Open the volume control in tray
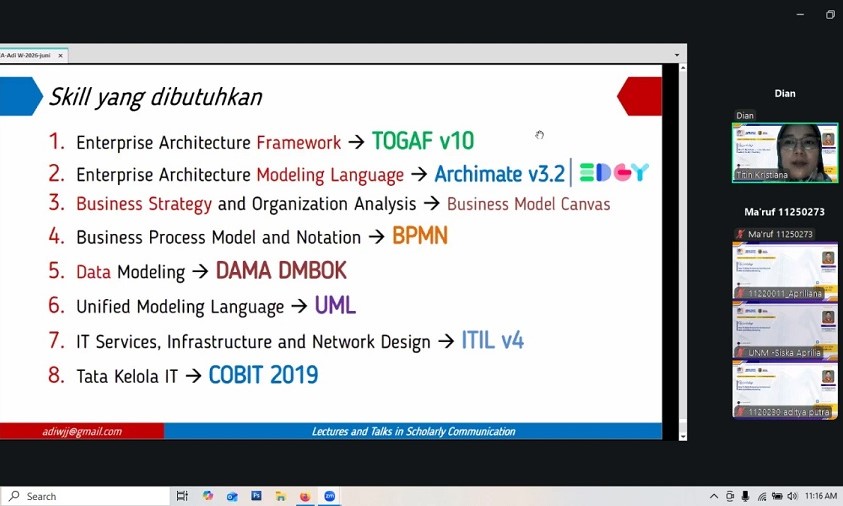Screen dimensions: 843x506 click(x=792, y=496)
